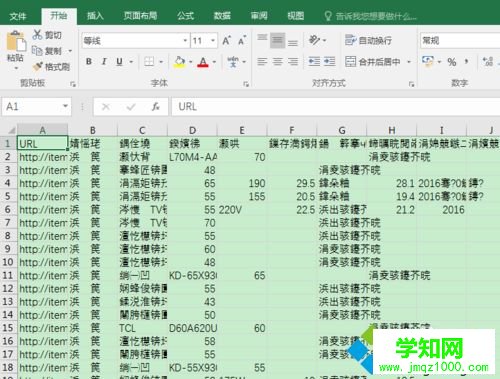Open Merge and Center dropdown arrow
500x379 pixels.
tap(409, 62)
